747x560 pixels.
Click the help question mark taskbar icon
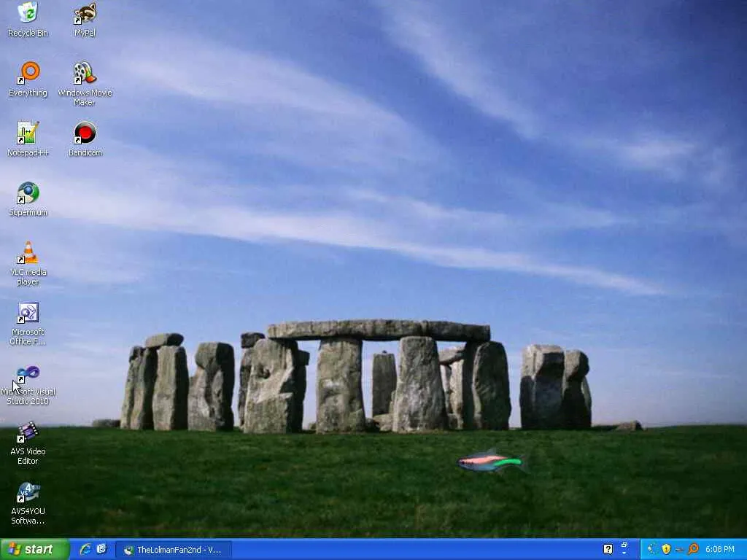[608, 549]
